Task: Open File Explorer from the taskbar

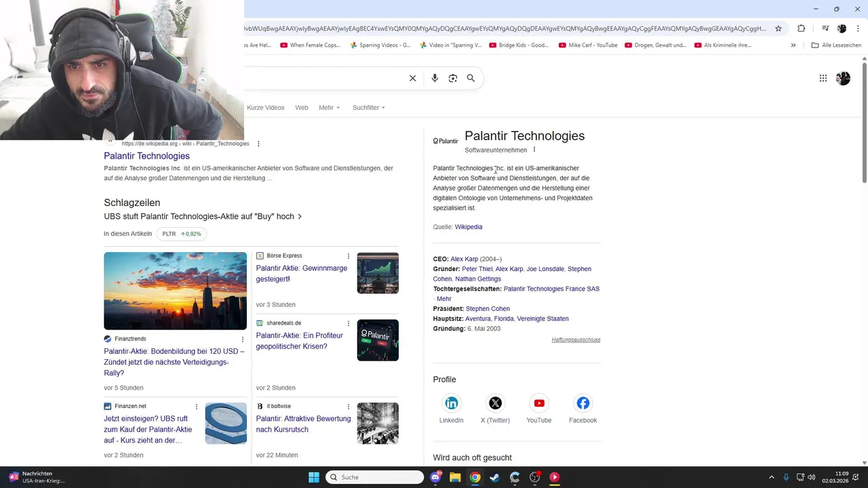Action: pos(455,477)
